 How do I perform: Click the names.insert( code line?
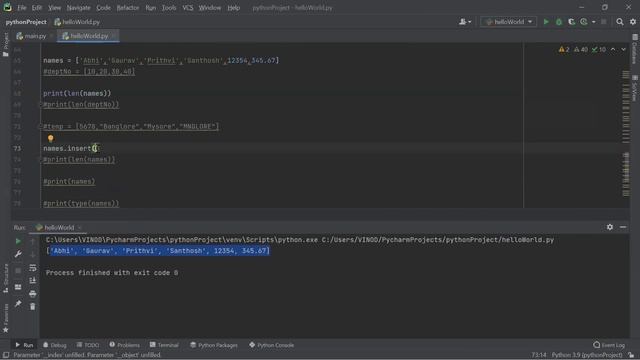tap(71, 149)
